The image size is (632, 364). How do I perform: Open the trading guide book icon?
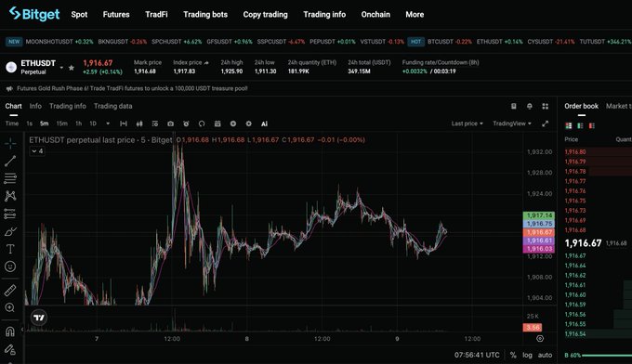(x=513, y=106)
